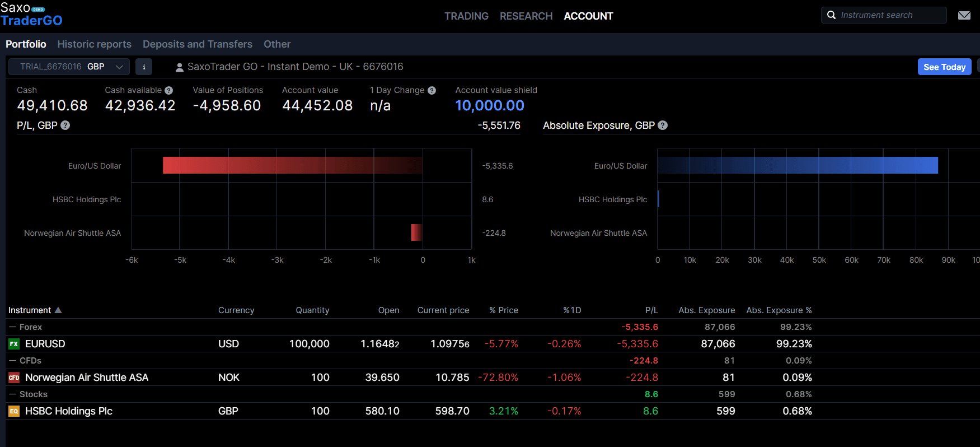Click help icon beside 1 Day Change
980x447 pixels.
point(432,90)
